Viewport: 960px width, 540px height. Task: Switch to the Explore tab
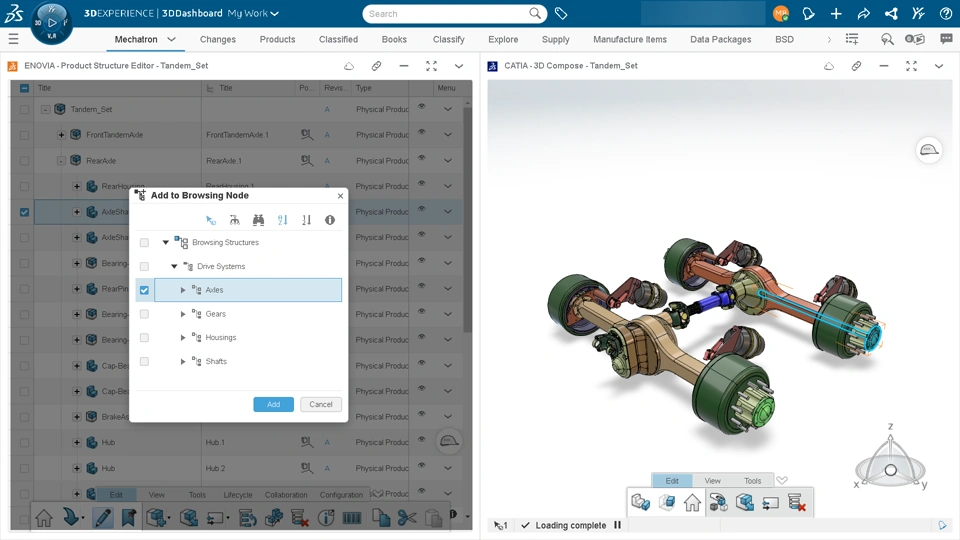tap(503, 39)
